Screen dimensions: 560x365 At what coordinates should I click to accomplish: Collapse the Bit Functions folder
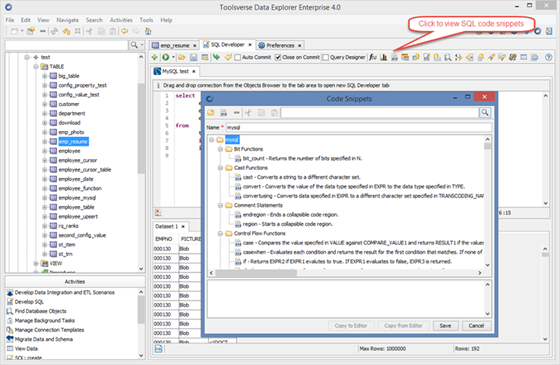220,149
